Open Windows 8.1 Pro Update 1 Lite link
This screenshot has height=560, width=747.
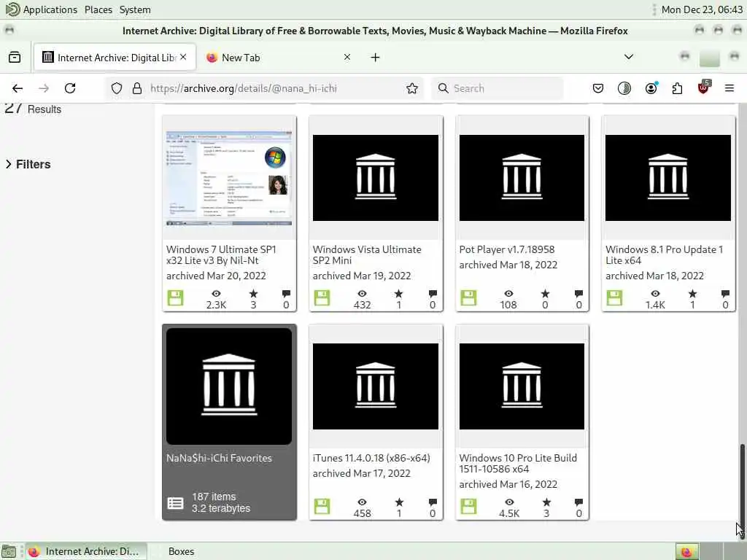(x=664, y=254)
